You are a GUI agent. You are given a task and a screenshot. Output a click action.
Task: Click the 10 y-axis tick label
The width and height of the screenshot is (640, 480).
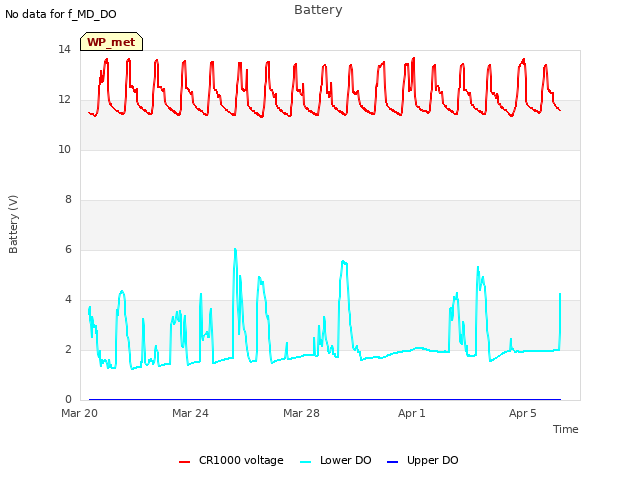(x=64, y=150)
